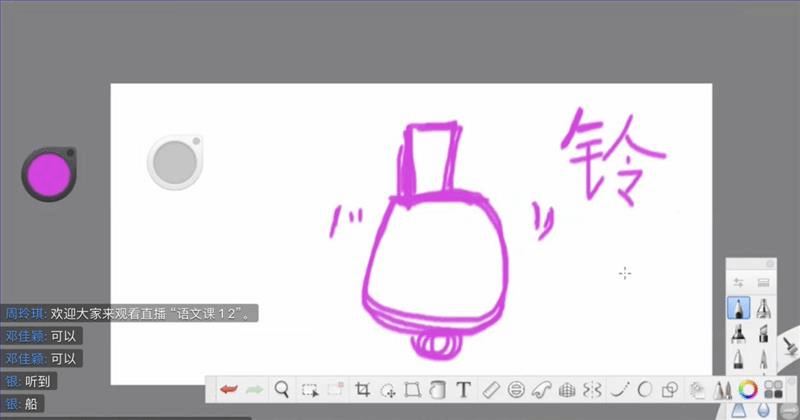Click the magenta color puck

[49, 174]
